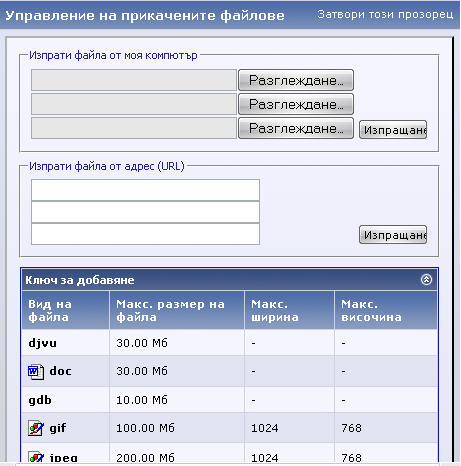461x466 pixels.
Task: Focus the third file path field
Action: point(134,128)
